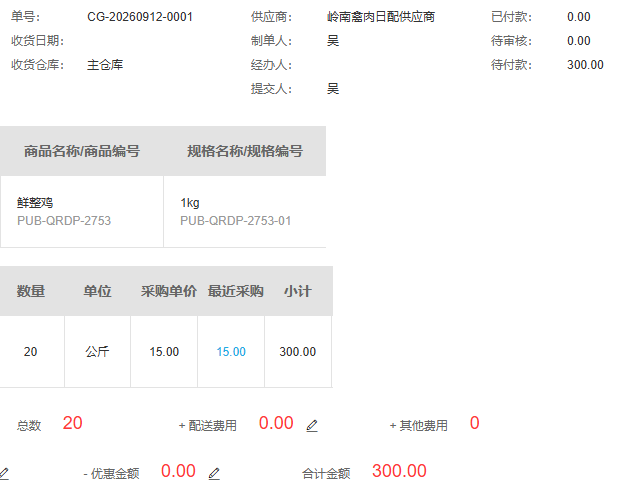Click the 其他费用 value 0
The width and height of the screenshot is (625, 484).
pos(474,423)
